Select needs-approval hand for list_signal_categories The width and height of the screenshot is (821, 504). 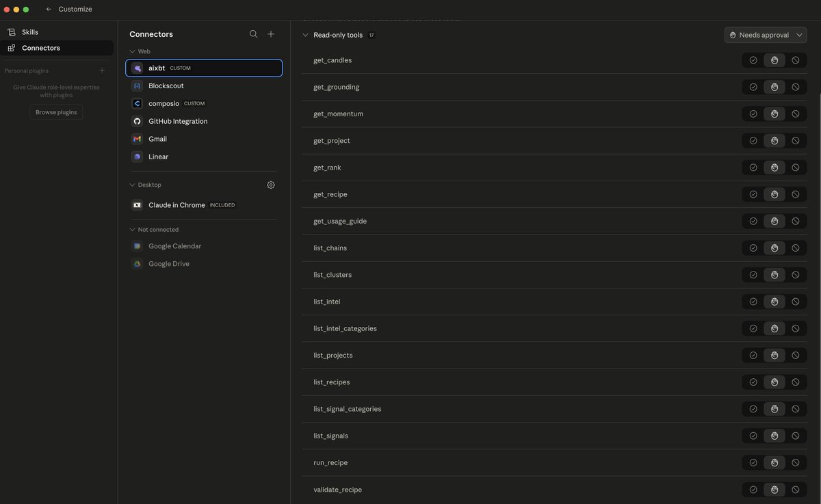774,409
